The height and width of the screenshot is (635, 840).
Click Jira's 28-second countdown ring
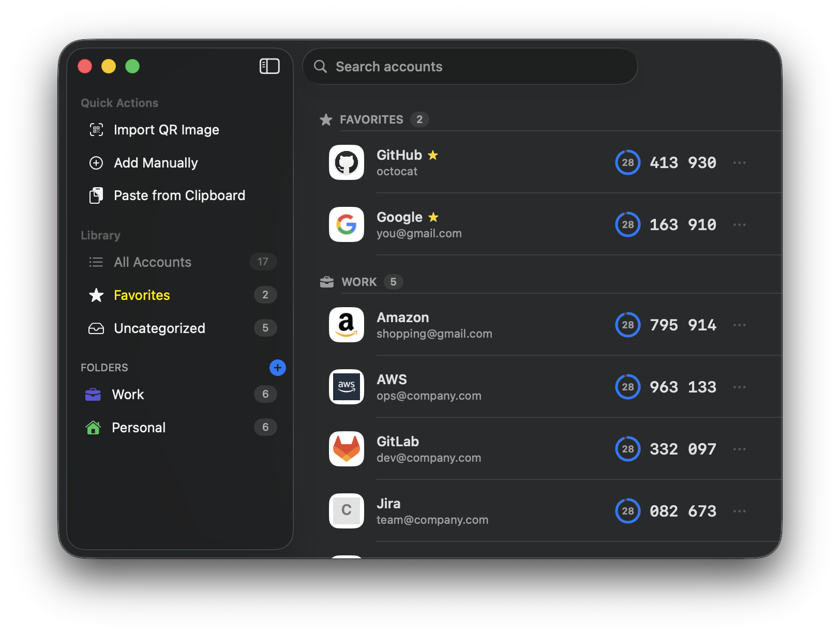(x=628, y=511)
